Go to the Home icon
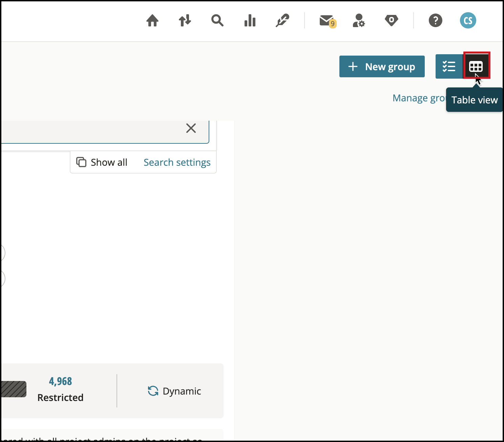Viewport: 504px width, 442px height. pos(152,21)
